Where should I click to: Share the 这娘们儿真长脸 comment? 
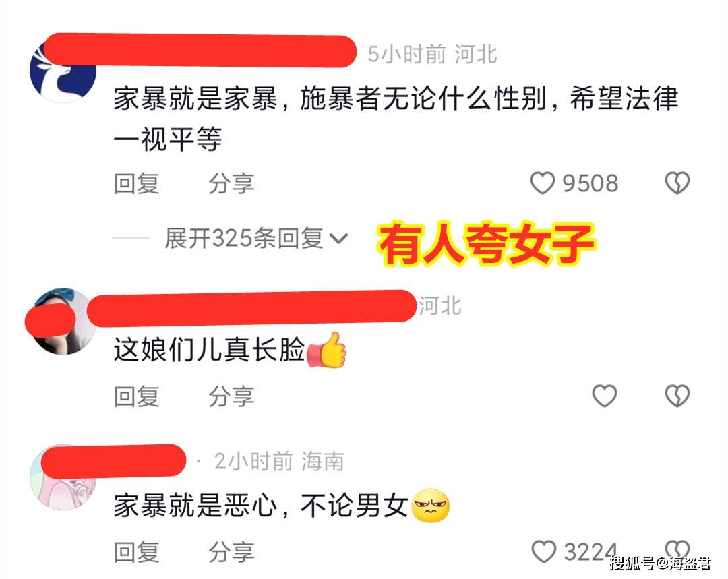pos(231,396)
